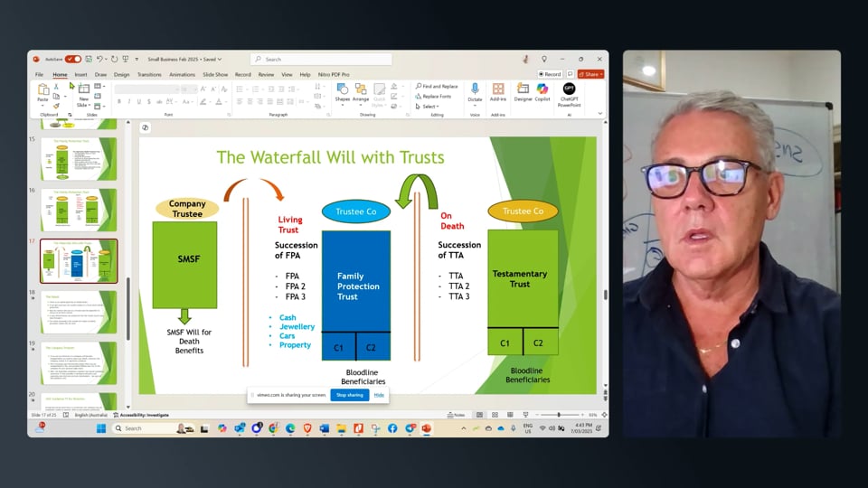This screenshot has width=868, height=488.
Task: Switch to the Slide Show tab
Action: (x=215, y=74)
